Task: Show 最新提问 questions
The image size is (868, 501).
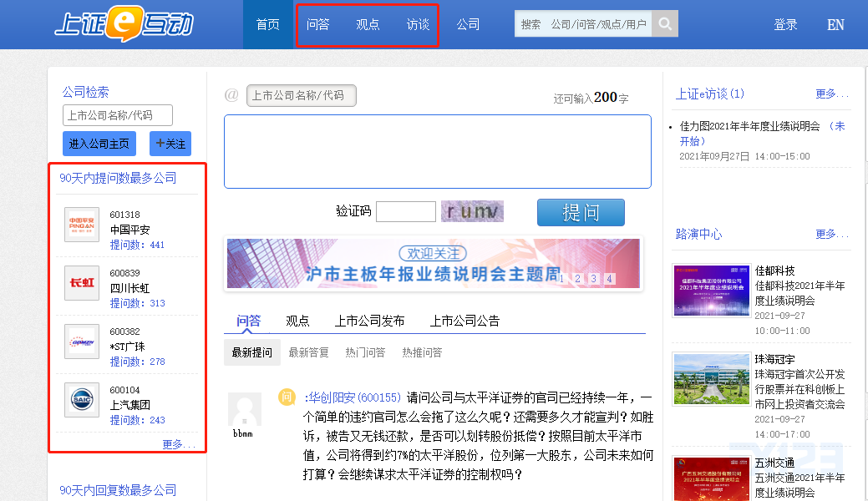Action: point(251,352)
